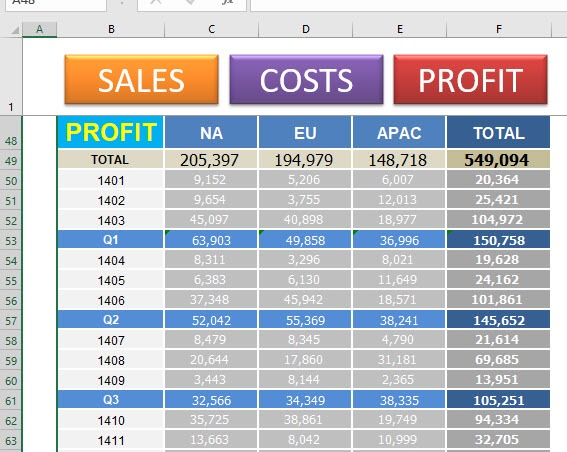The height and width of the screenshot is (452, 567).
Task: Select row 57 header
Action: point(11,320)
